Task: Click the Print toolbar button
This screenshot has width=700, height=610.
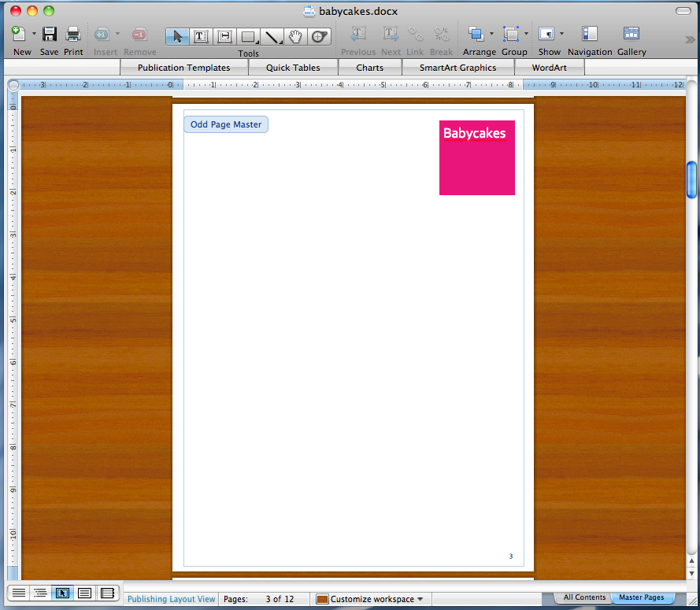Action: (x=73, y=35)
